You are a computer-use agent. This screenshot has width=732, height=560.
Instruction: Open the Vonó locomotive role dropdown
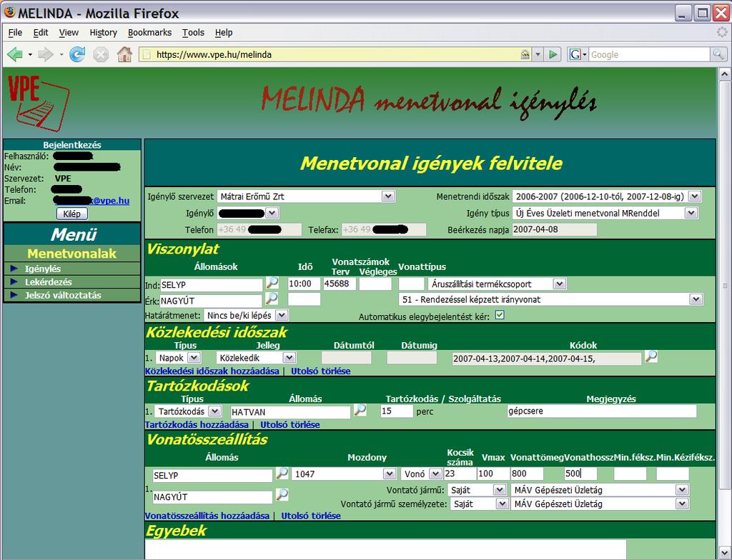[x=435, y=474]
